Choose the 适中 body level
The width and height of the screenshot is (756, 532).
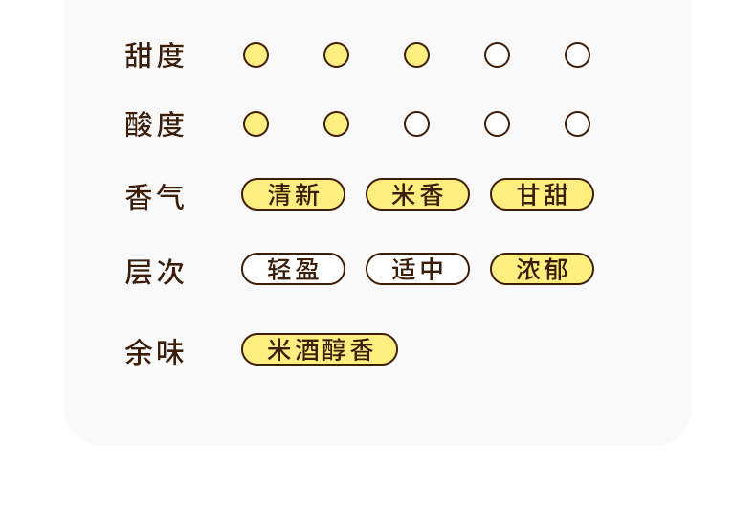pyautogui.click(x=417, y=269)
